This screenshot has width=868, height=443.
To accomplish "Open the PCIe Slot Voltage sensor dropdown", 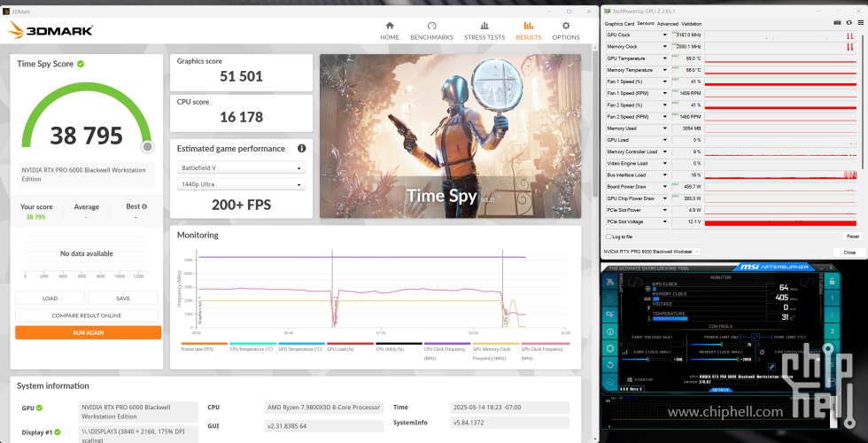I will [665, 221].
